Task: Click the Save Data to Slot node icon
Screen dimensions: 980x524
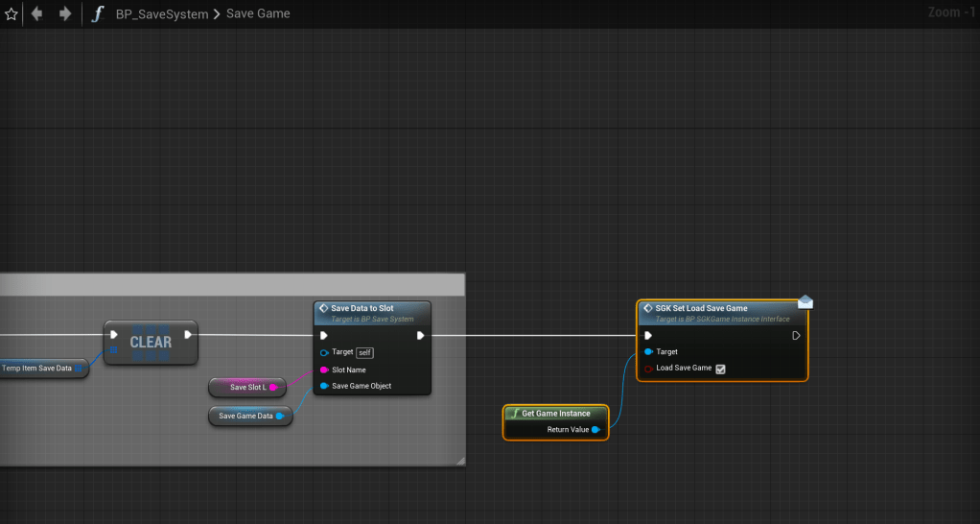Action: pos(324,309)
